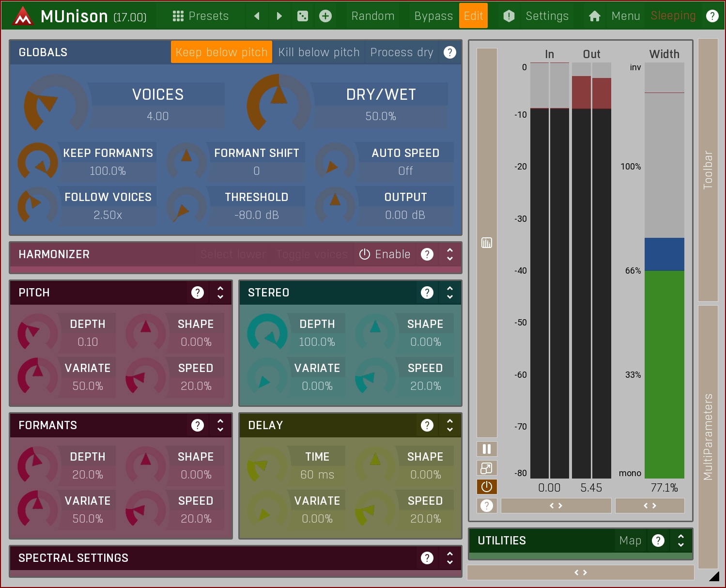
Task: Toggle Kill below pitch option
Action: (319, 52)
